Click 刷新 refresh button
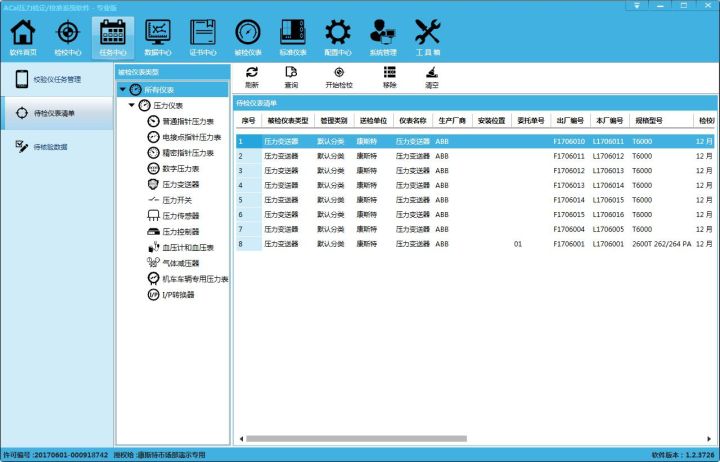Viewport: 720px width, 462px height. pos(252,77)
